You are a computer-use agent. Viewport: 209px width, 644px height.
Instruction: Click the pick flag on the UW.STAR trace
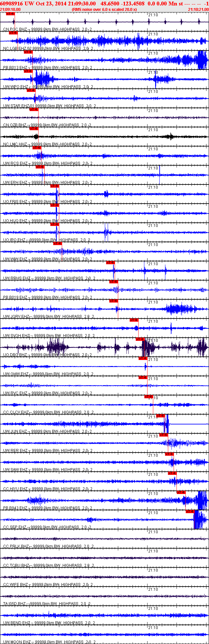(x=31, y=90)
